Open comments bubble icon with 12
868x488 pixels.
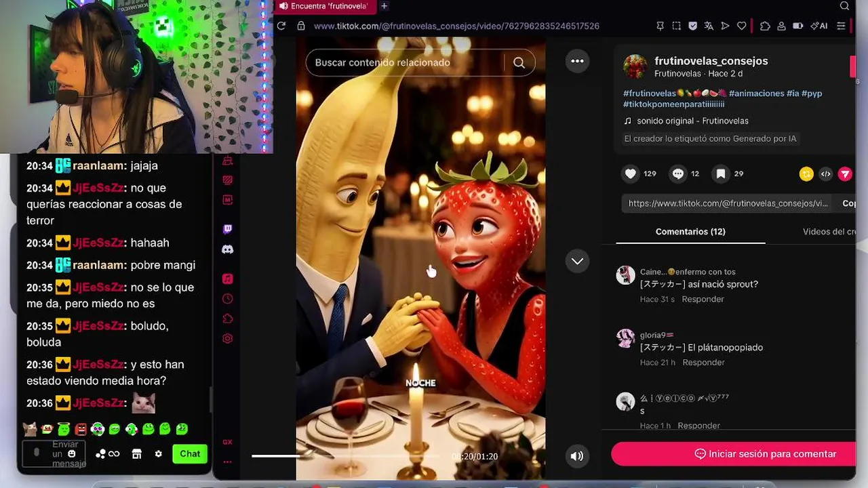(678, 174)
